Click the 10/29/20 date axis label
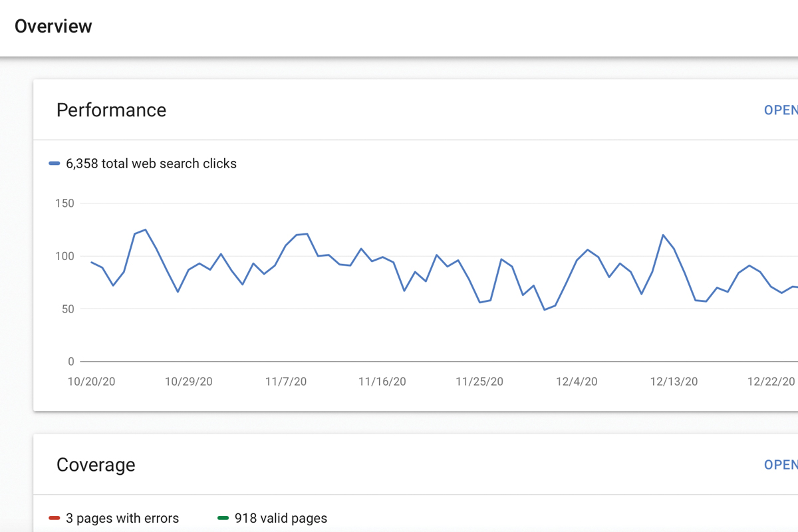 (x=189, y=382)
